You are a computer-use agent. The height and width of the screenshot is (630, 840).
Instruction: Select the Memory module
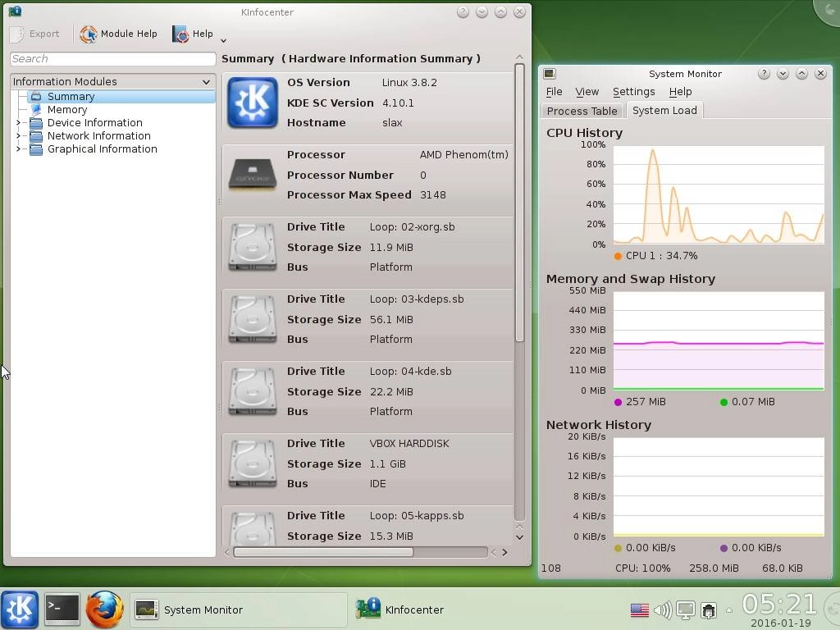tap(67, 110)
